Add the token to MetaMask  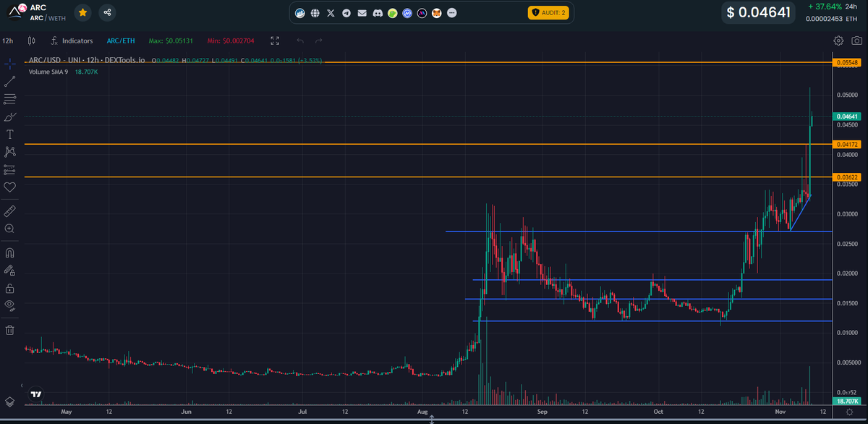pyautogui.click(x=437, y=13)
